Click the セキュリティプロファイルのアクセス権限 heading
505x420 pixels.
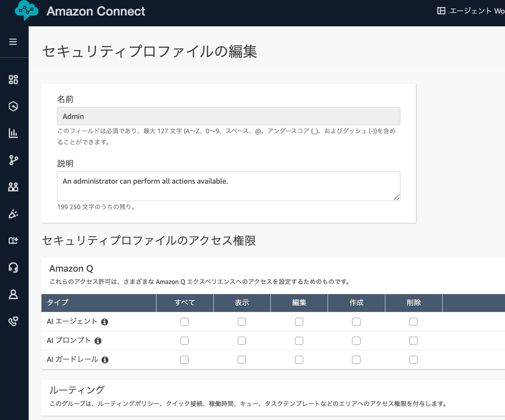point(149,241)
